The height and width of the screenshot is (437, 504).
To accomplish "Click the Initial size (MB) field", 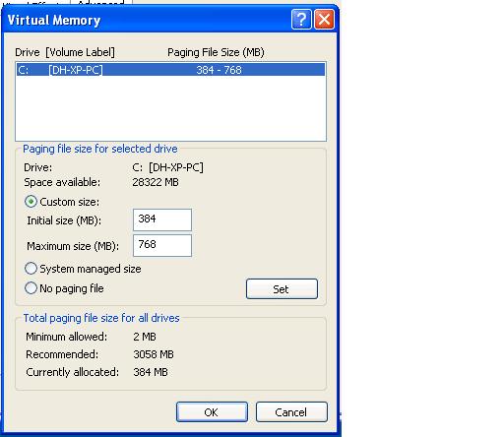I will [x=162, y=219].
